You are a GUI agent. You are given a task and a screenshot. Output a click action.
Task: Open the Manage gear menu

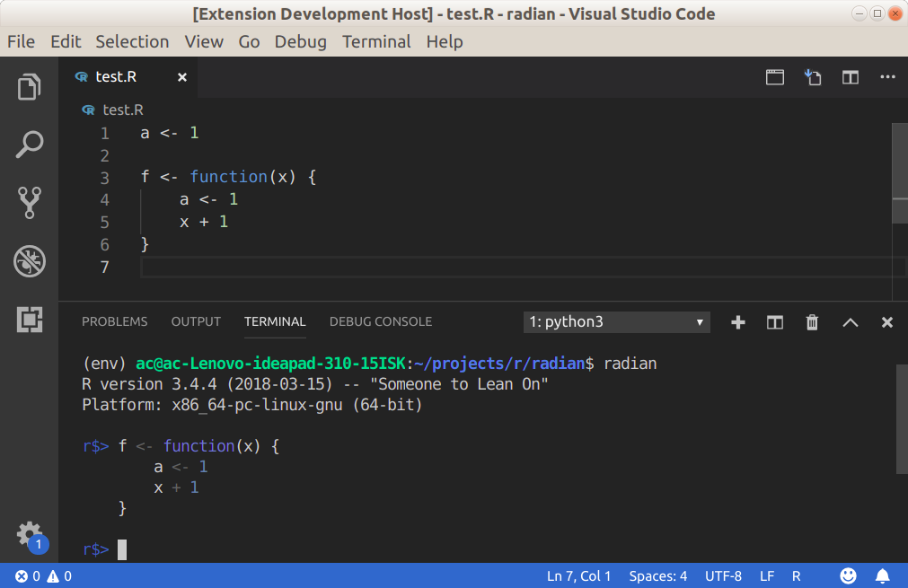(x=31, y=536)
